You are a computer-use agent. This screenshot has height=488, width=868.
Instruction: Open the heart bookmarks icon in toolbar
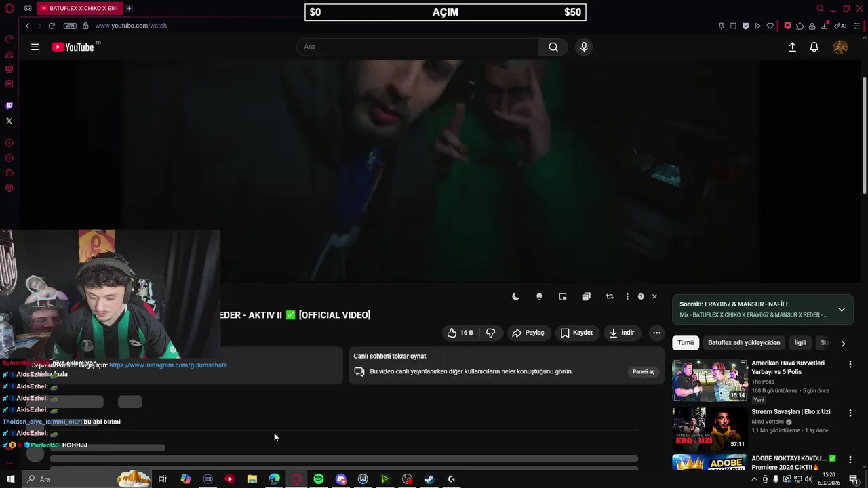click(x=770, y=26)
